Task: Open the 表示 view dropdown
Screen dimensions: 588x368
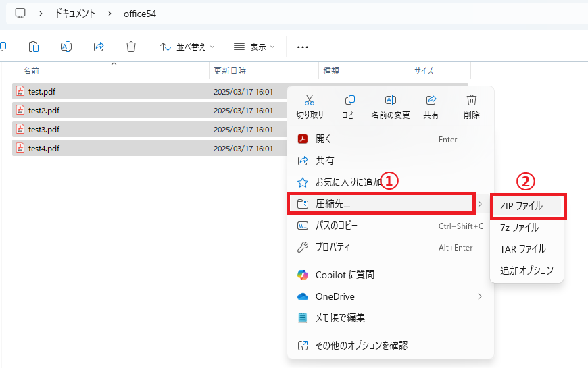Action: pyautogui.click(x=254, y=47)
